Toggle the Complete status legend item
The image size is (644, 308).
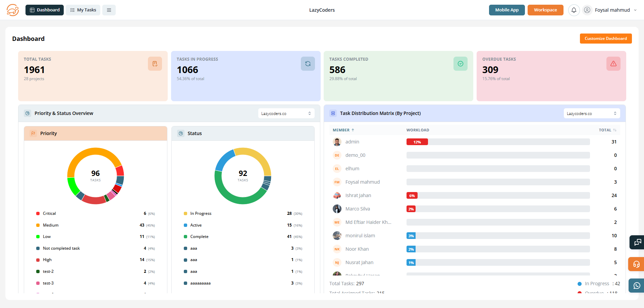click(199, 237)
